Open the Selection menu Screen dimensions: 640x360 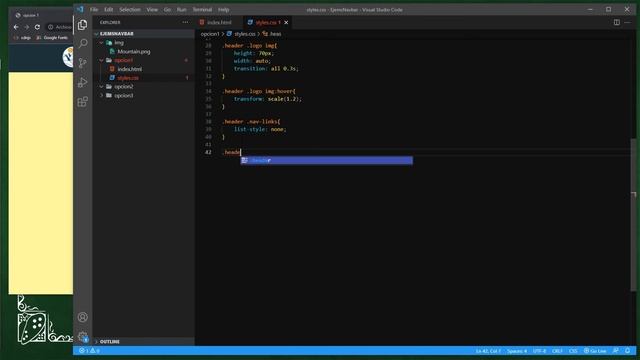point(130,9)
